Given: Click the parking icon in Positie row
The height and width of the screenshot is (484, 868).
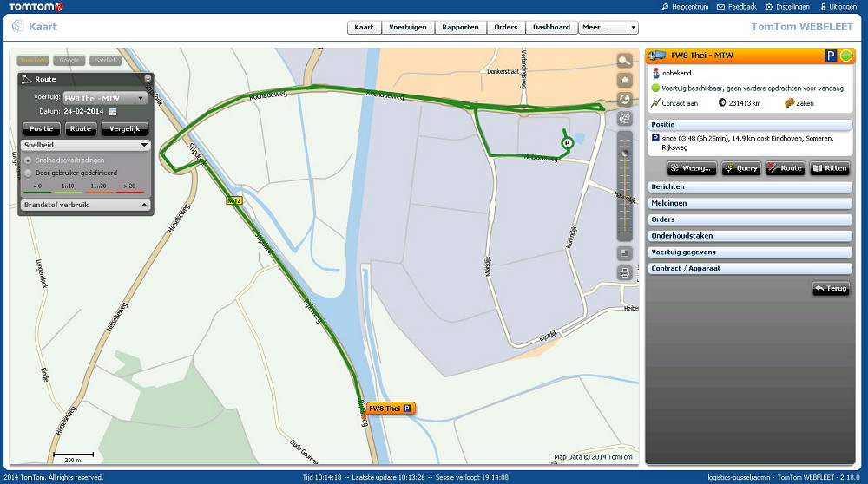Looking at the screenshot, I should (x=655, y=138).
